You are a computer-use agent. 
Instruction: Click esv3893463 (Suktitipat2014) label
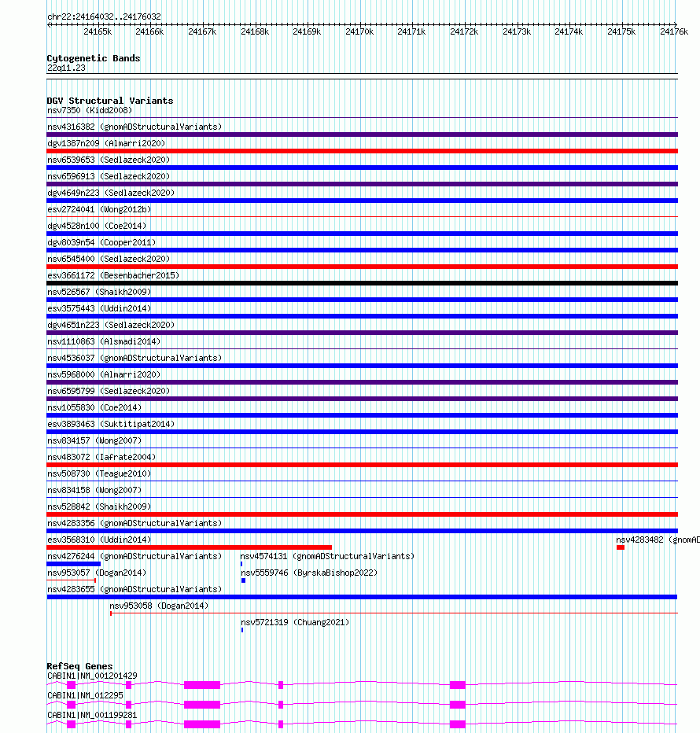(111, 424)
